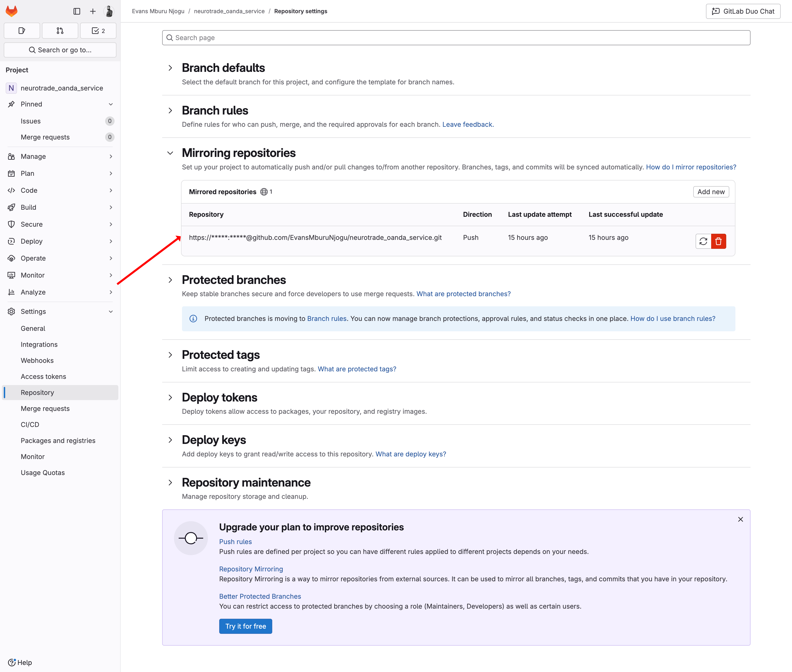Open CI/CD settings in sidebar
The image size is (792, 672).
[x=30, y=424]
